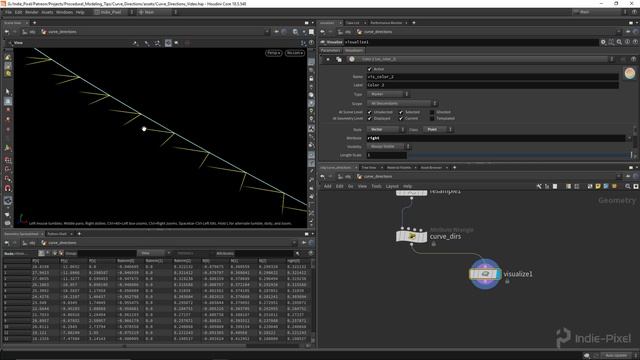Open the Layout menu in network editor
The width and height of the screenshot is (640, 360).
coord(392,186)
